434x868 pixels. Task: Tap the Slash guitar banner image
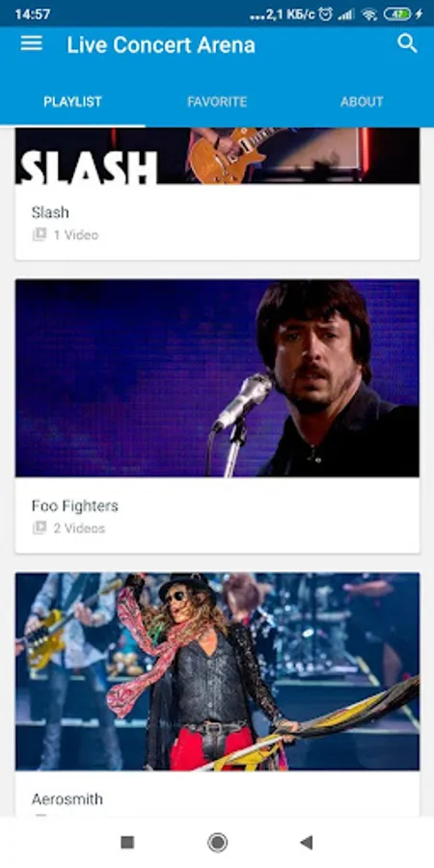click(217, 155)
